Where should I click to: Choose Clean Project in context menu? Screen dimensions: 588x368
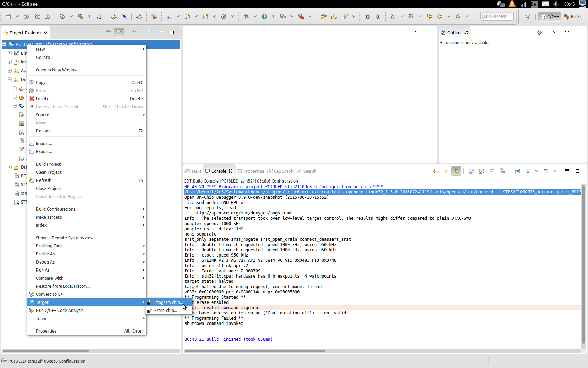pos(86,172)
